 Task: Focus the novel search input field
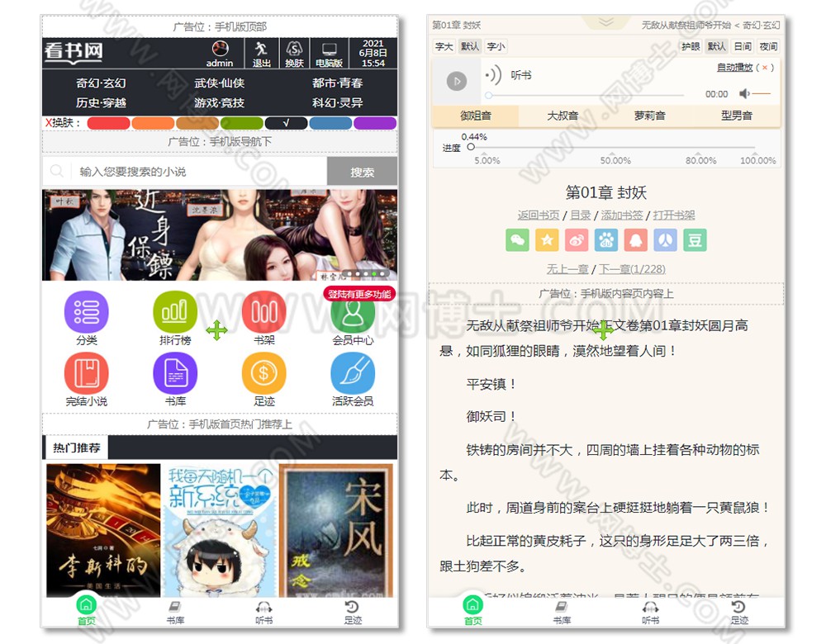coord(185,171)
